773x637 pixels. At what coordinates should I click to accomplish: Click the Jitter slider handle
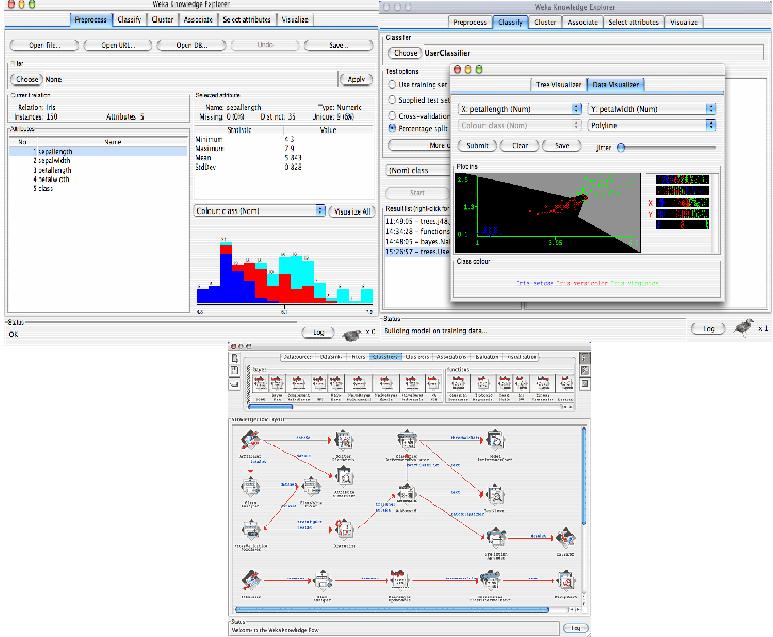[x=621, y=147]
